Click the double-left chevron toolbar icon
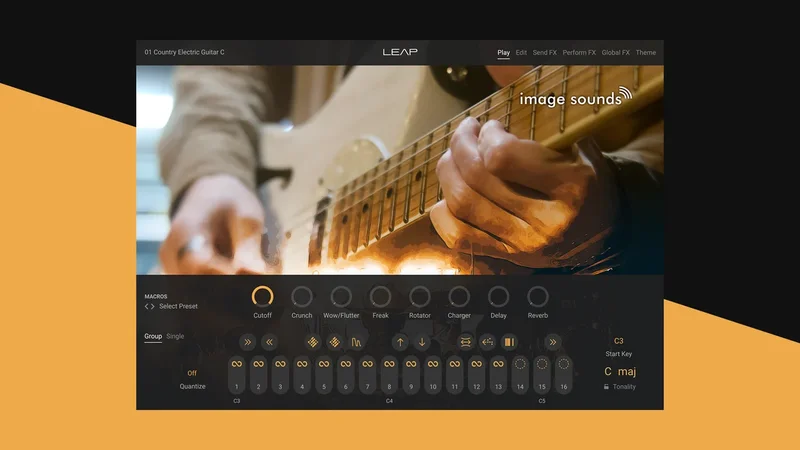This screenshot has height=450, width=800. pyautogui.click(x=269, y=342)
